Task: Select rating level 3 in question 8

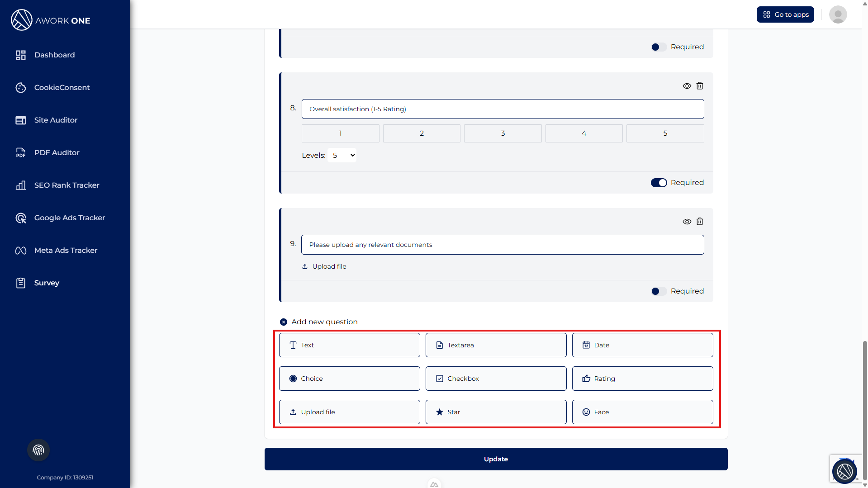Action: pyautogui.click(x=503, y=133)
